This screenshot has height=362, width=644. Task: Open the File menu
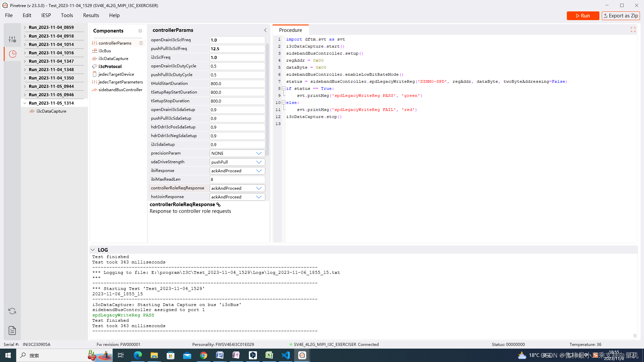9,15
